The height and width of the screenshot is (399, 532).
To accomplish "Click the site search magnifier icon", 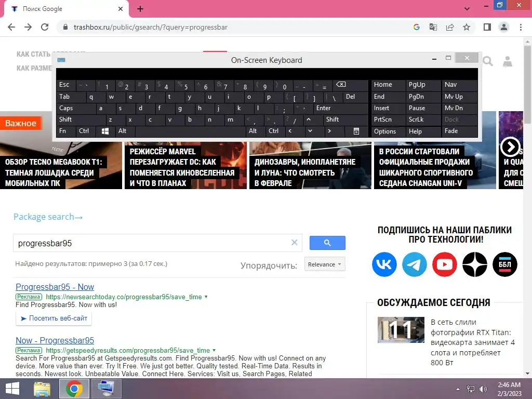I will (x=487, y=61).
